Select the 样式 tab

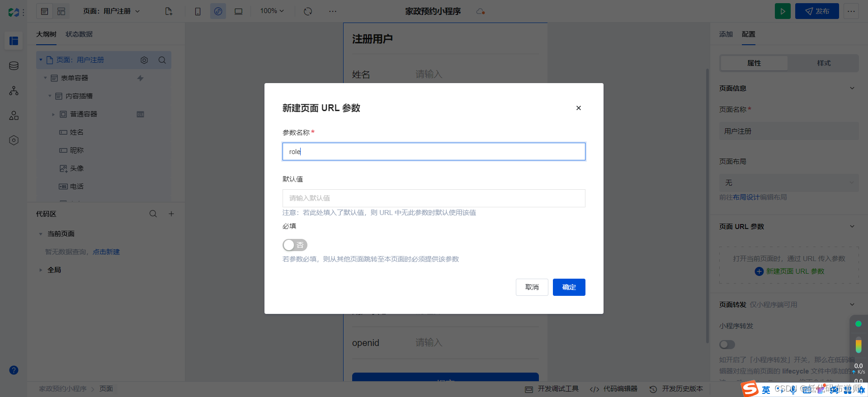824,63
